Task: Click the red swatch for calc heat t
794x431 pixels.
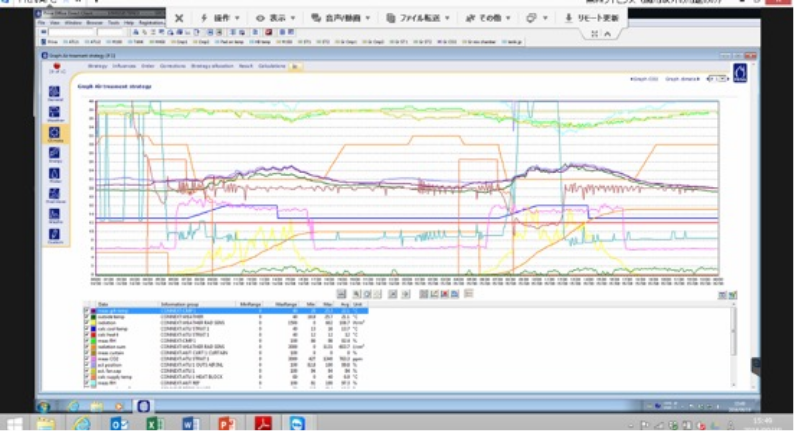Action: 93,335
